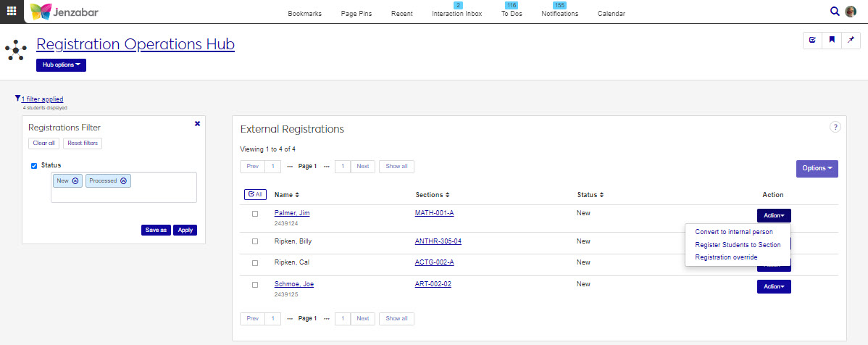Close the Registrations Filter panel
The height and width of the screenshot is (345, 868).
[197, 124]
